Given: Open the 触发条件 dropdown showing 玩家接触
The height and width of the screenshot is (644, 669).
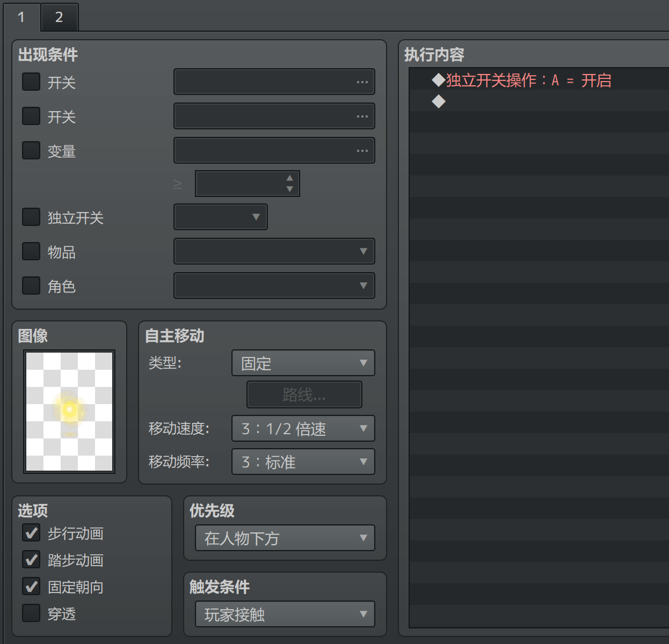Looking at the screenshot, I should [x=285, y=614].
